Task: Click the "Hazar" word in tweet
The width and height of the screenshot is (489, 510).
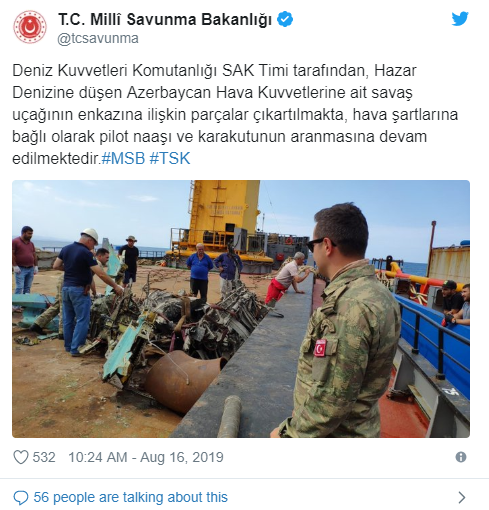Action: [x=395, y=71]
